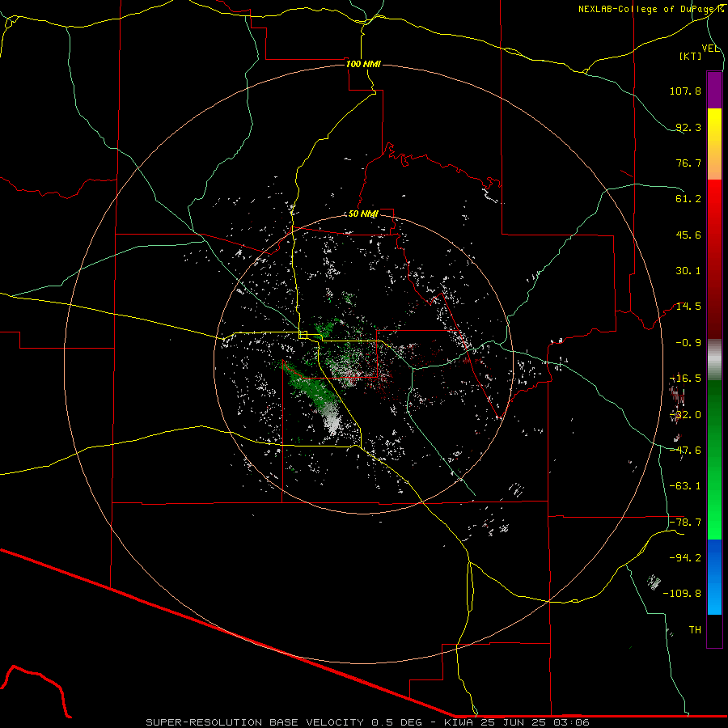
Task: Click the -94.2 velocity scale value
Action: pyautogui.click(x=685, y=558)
